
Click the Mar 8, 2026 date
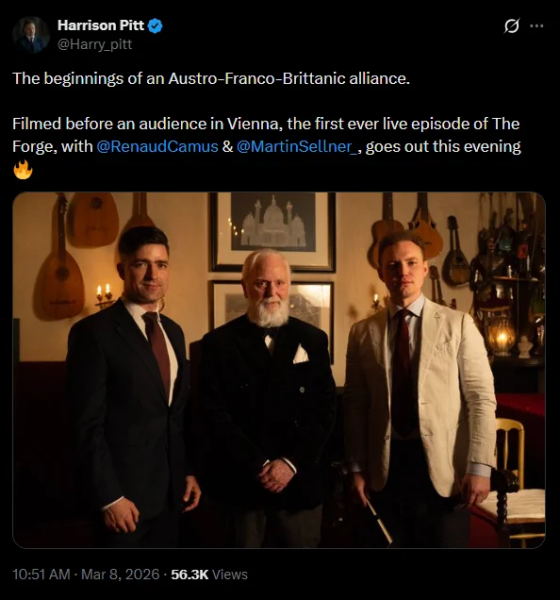[120, 574]
